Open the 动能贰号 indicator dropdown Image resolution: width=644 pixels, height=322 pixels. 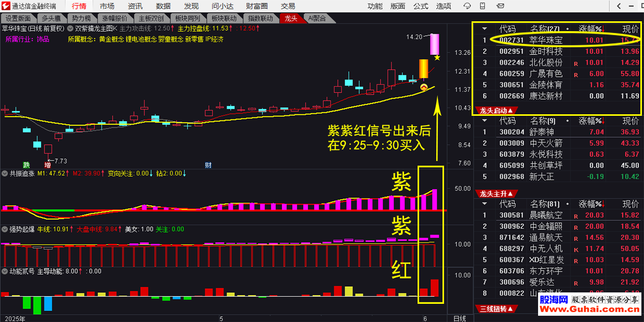pos(5,271)
